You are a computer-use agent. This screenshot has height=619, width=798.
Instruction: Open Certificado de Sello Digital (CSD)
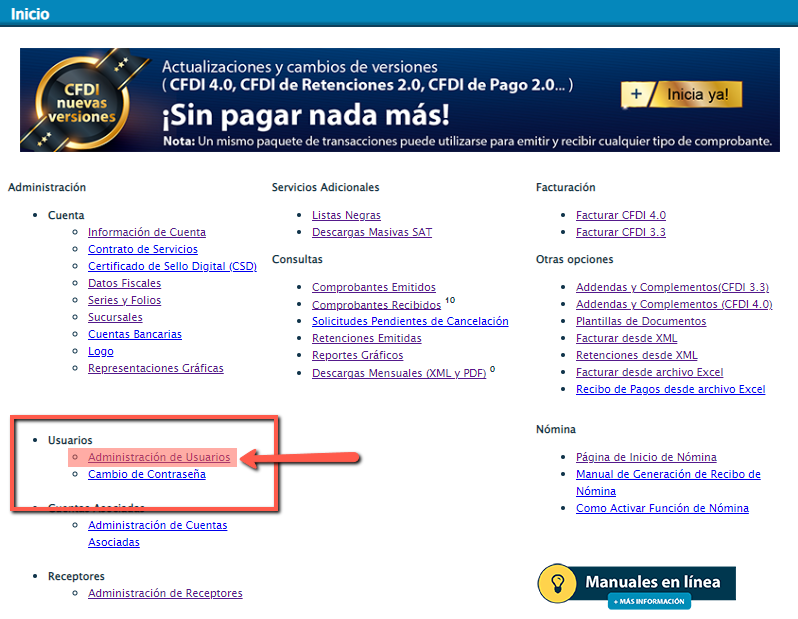click(x=172, y=266)
